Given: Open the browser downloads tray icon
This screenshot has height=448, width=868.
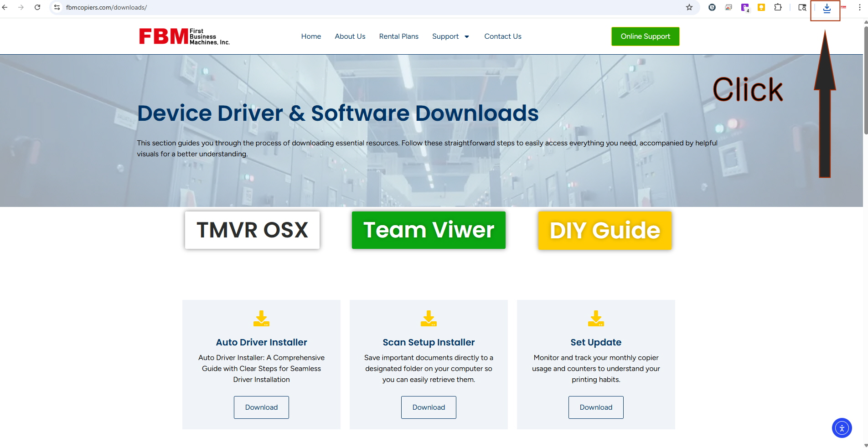Looking at the screenshot, I should click(827, 8).
